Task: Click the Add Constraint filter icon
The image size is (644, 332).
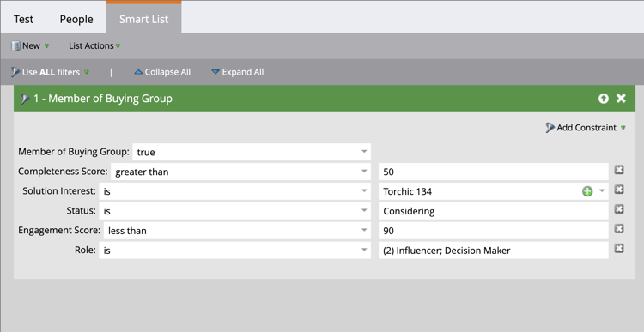Action: coord(550,128)
